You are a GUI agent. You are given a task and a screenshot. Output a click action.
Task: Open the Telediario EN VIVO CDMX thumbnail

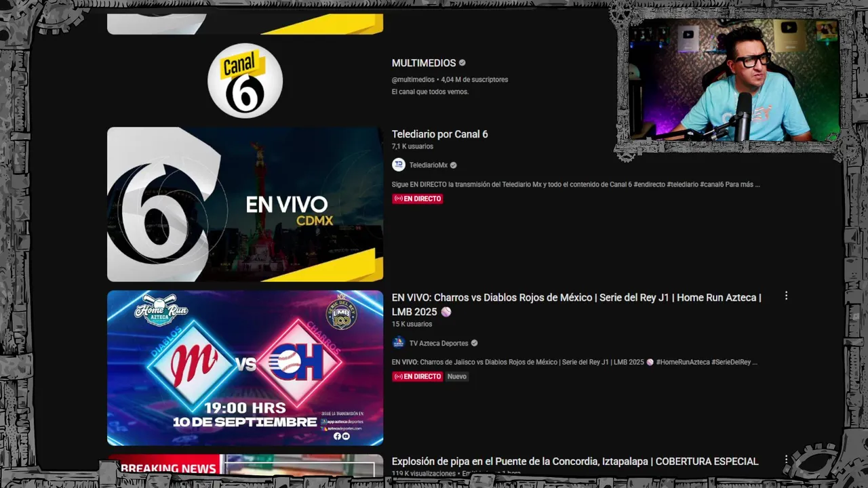[245, 204]
